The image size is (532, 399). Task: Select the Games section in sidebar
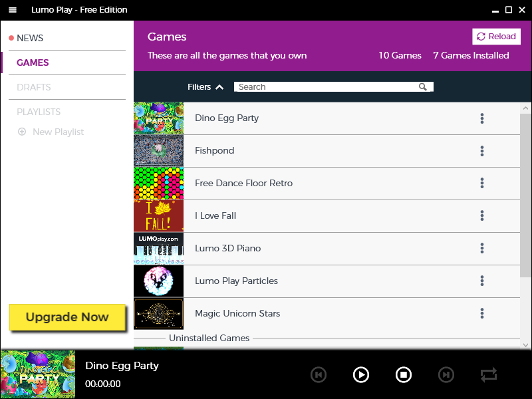(x=33, y=63)
